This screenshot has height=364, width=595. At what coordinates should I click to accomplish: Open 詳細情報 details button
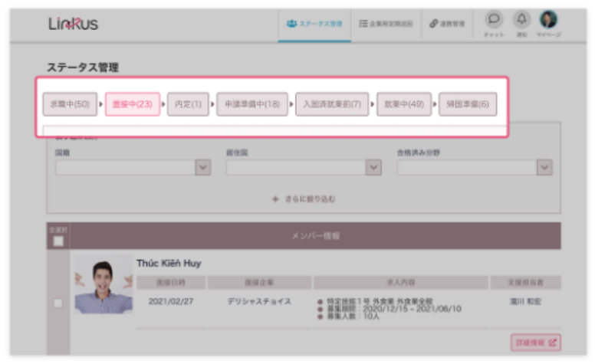click(x=535, y=343)
